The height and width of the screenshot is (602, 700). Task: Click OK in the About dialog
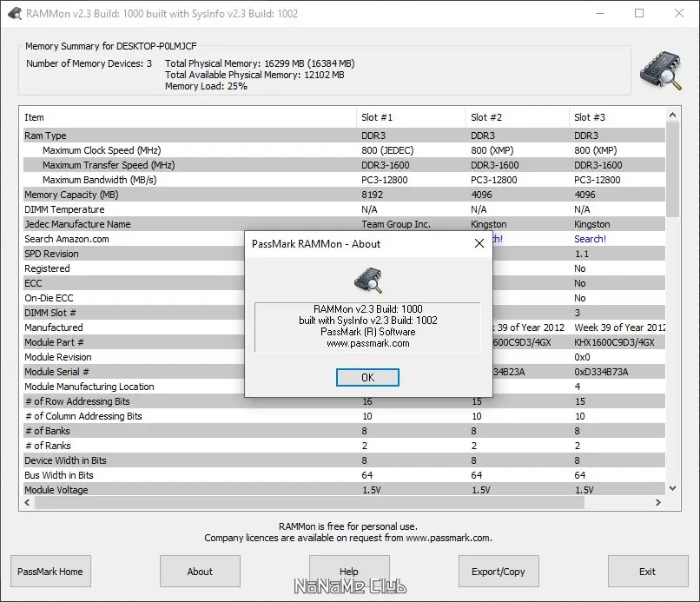click(367, 377)
